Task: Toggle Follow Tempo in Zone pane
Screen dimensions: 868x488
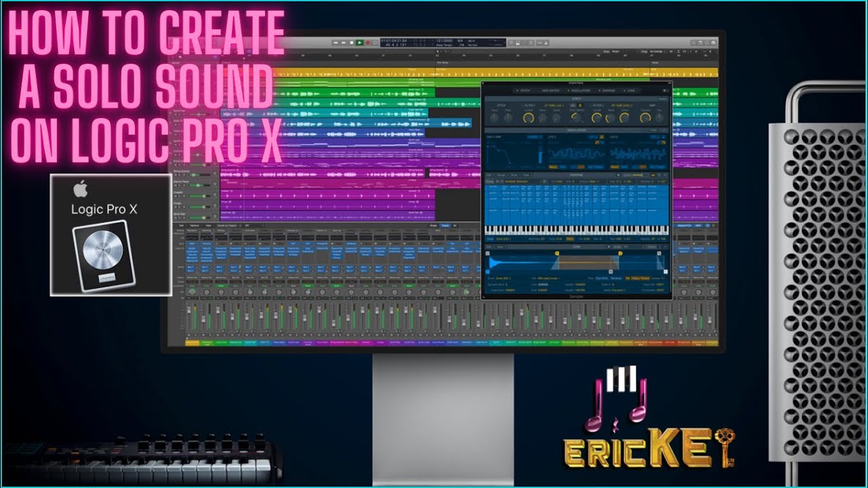Action: 639,278
